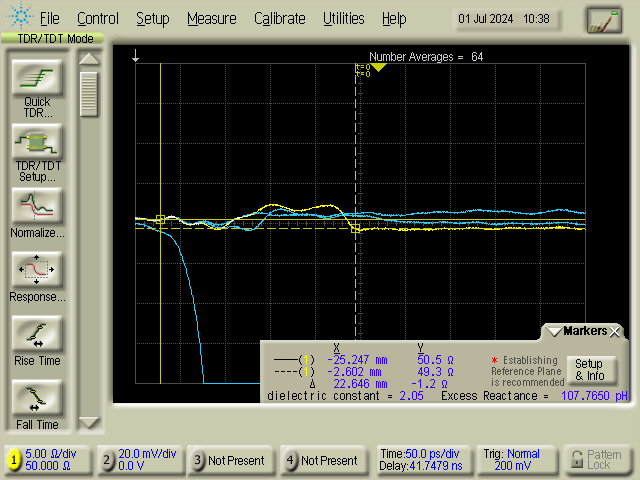640x480 pixels.
Task: Open the Quick TDR tool
Action: [37, 78]
